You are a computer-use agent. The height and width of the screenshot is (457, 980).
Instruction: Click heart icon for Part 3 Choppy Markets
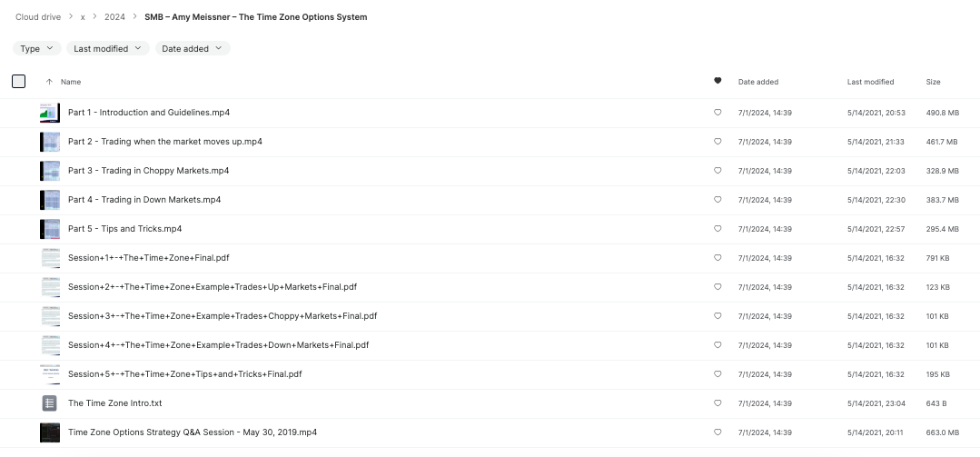pos(718,171)
